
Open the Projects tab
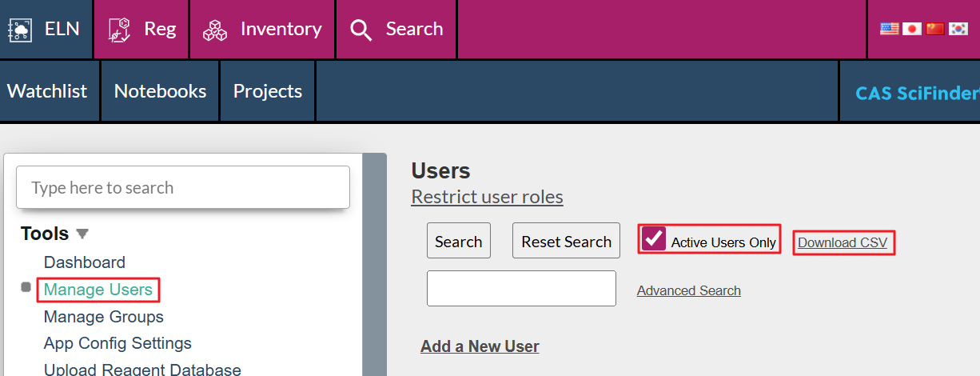[x=268, y=91]
